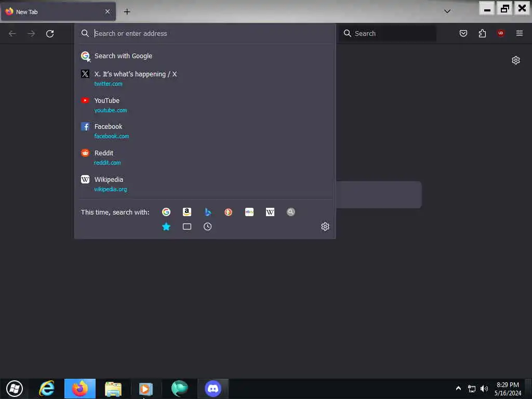Click the uBlock Origin toolbar icon
532x399 pixels.
500,33
